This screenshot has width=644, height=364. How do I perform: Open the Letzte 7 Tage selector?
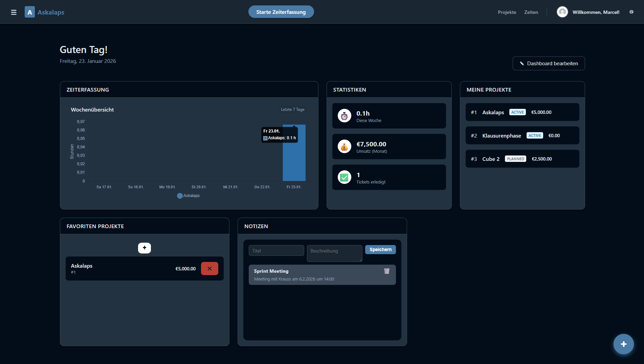coord(292,110)
